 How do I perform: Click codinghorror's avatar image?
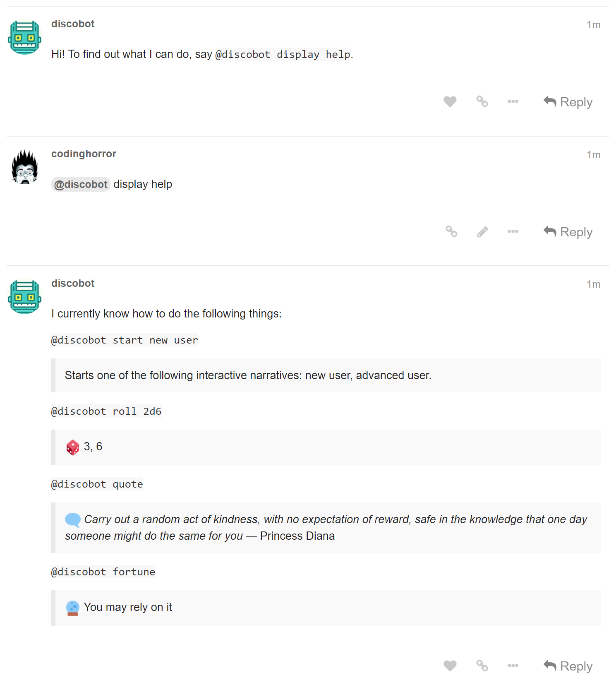[25, 167]
